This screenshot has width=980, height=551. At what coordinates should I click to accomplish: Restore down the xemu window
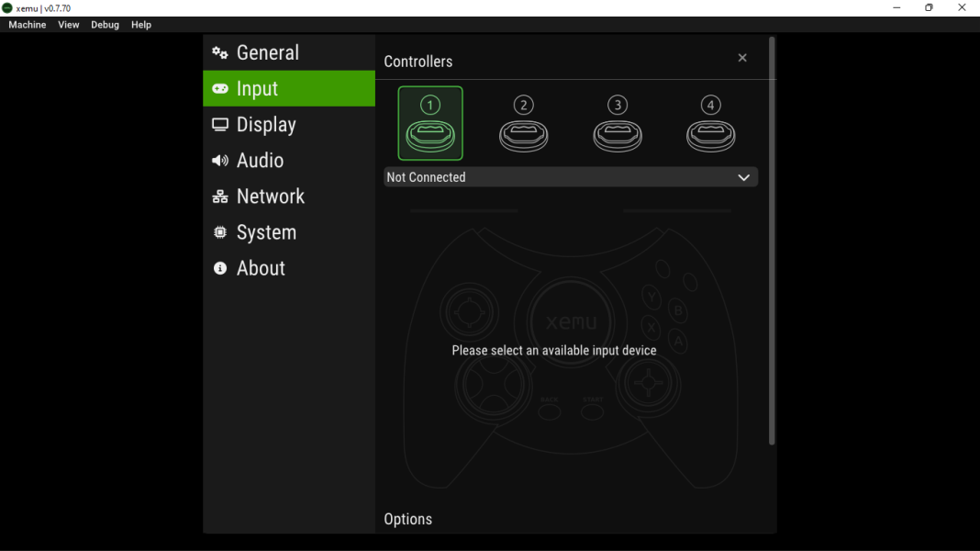coord(929,8)
